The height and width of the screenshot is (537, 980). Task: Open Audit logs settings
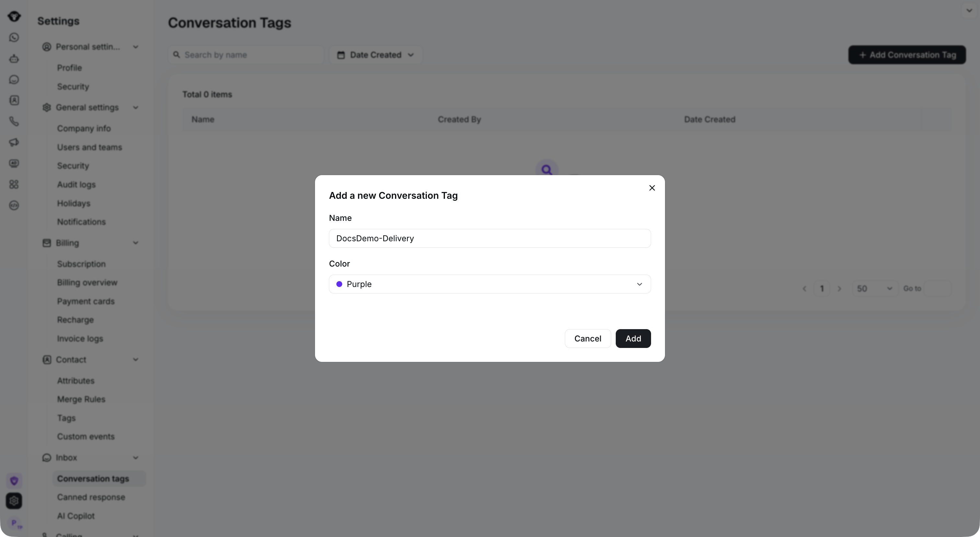76,185
